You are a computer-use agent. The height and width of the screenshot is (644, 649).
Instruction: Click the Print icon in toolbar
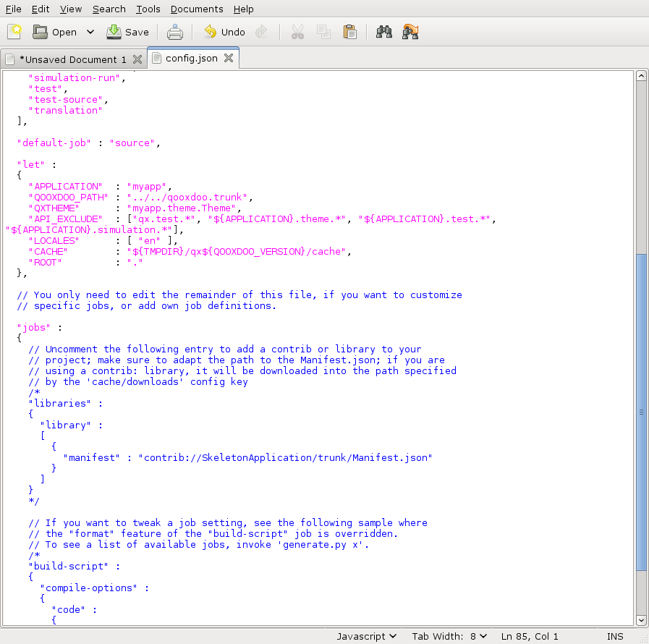pos(175,32)
